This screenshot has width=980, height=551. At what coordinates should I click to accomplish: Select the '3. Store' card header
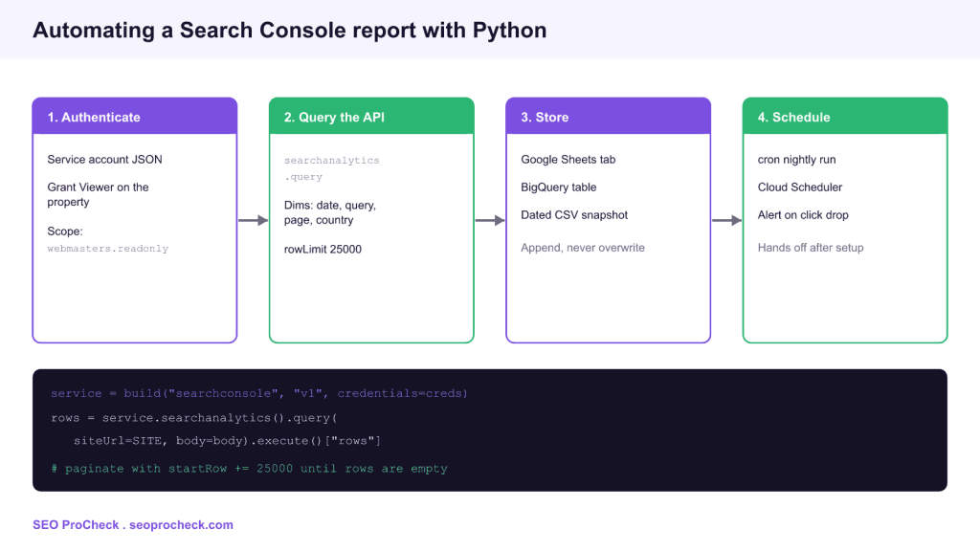click(608, 116)
